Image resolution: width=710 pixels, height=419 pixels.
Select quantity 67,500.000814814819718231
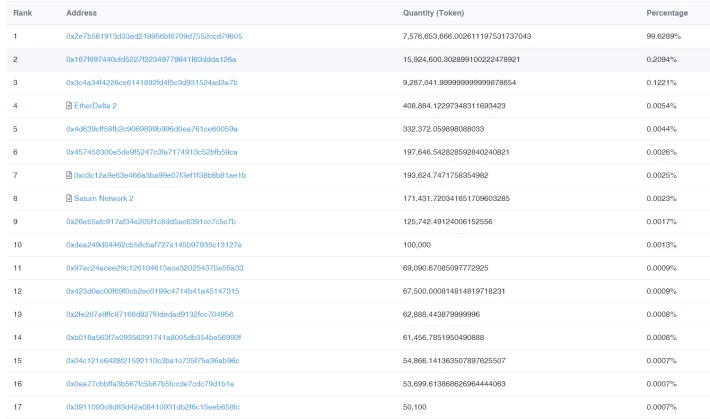click(x=454, y=291)
